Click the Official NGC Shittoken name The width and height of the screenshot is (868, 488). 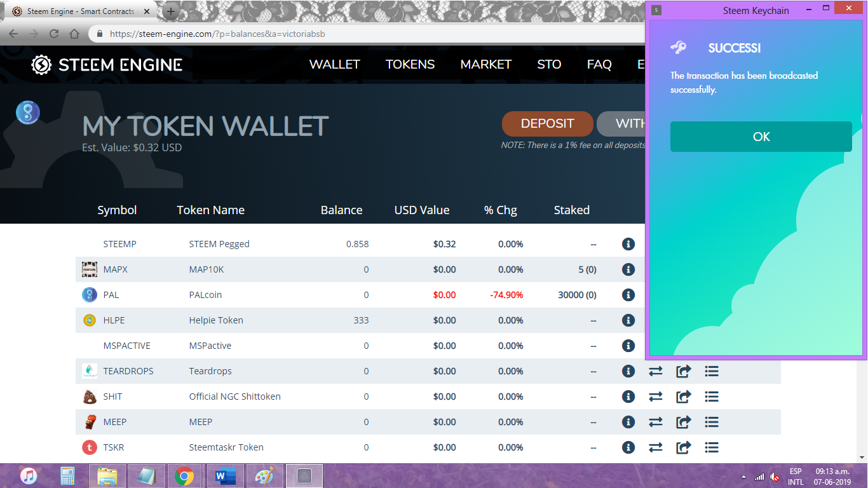click(234, 396)
